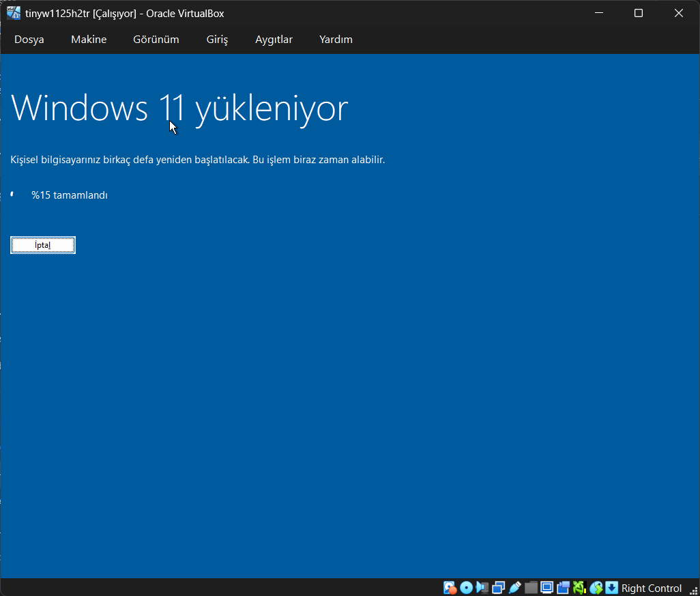Screen dimensions: 700x596
Task: Click the green CPU chip status icon
Action: point(580,588)
